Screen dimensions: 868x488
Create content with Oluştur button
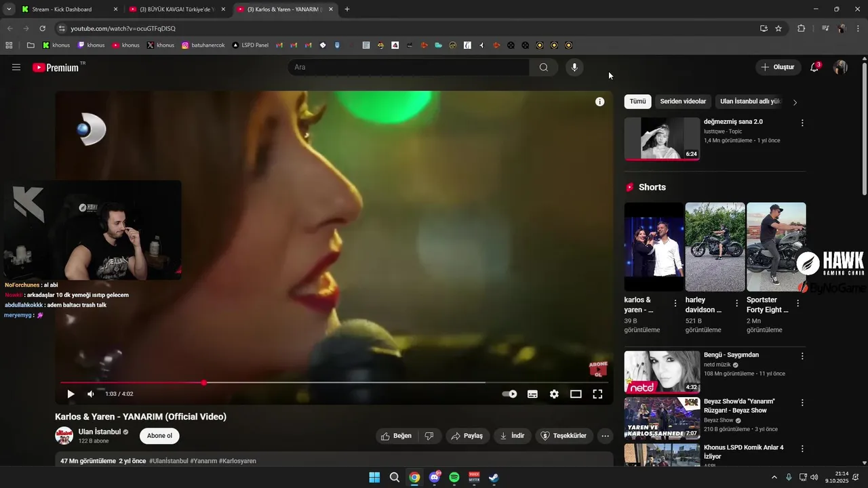pos(778,67)
